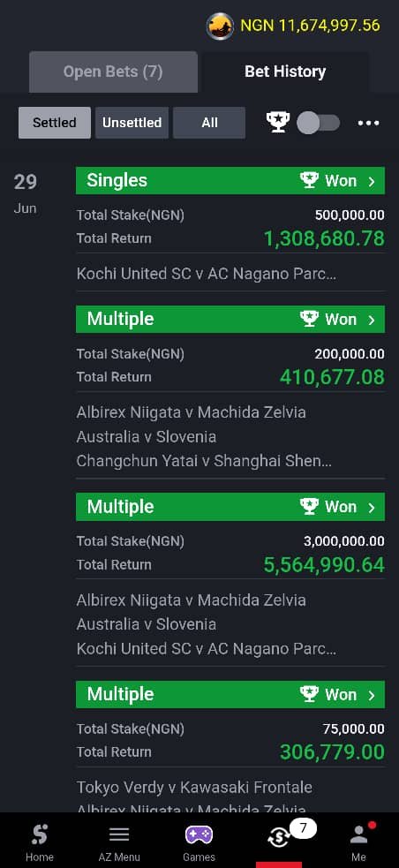Expand the Singles Won bet details chevron
Viewport: 399px width, 868px height.
click(372, 180)
